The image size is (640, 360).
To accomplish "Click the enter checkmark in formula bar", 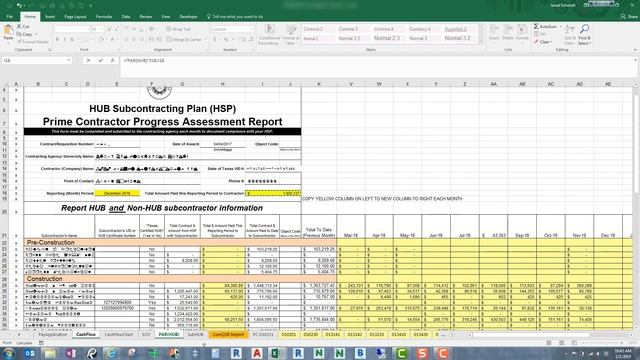I will coord(100,60).
